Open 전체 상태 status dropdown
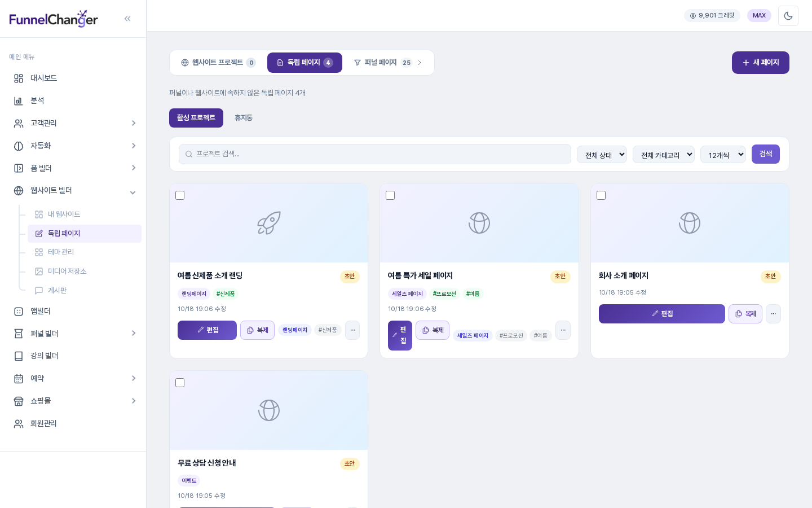Screen dimensions: 812x508 click(602, 155)
